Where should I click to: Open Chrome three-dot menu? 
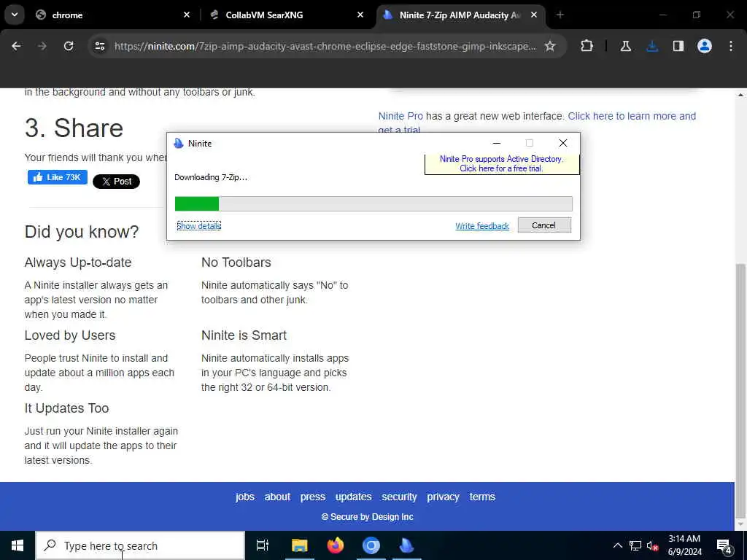coord(731,46)
